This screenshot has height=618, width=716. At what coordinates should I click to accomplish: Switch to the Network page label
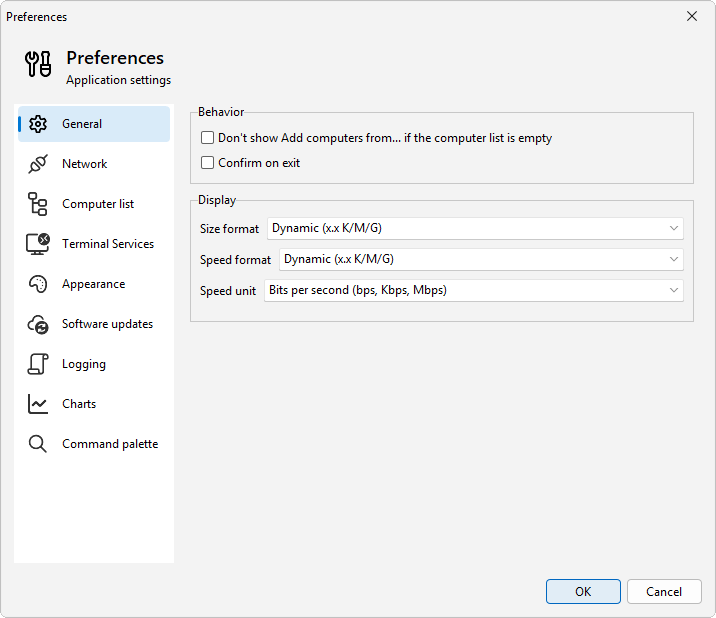84,164
